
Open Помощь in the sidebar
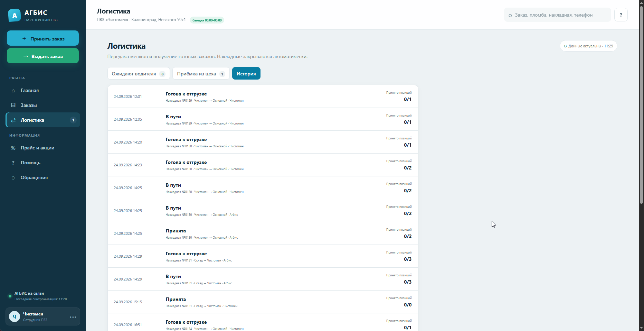[43, 163]
